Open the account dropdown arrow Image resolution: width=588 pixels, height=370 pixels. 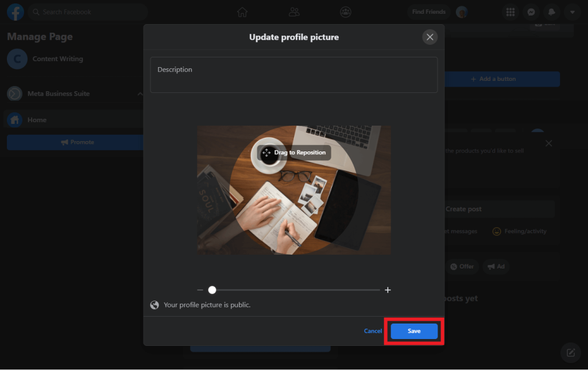point(572,12)
